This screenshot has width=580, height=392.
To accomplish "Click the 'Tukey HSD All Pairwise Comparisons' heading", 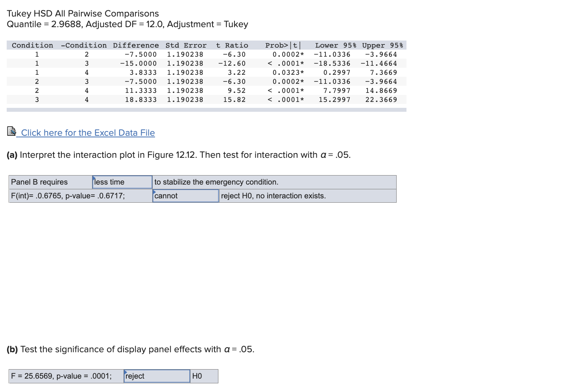I will click(83, 13).
